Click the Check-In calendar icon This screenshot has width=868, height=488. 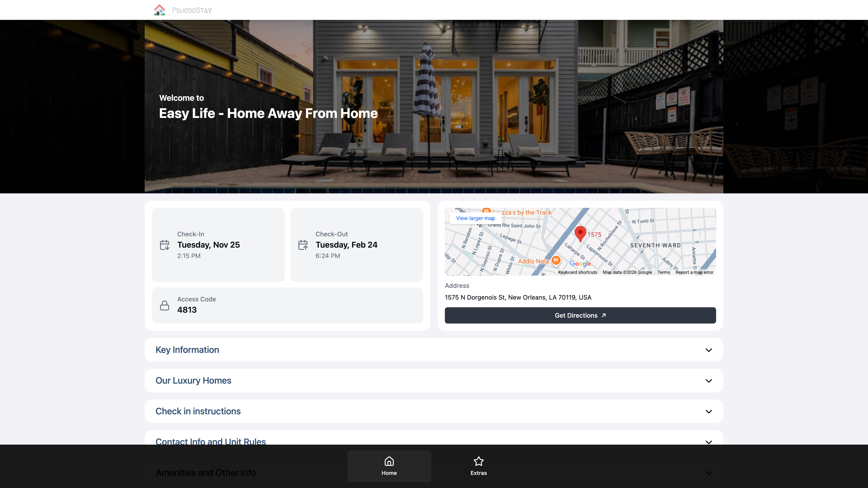[164, 245]
